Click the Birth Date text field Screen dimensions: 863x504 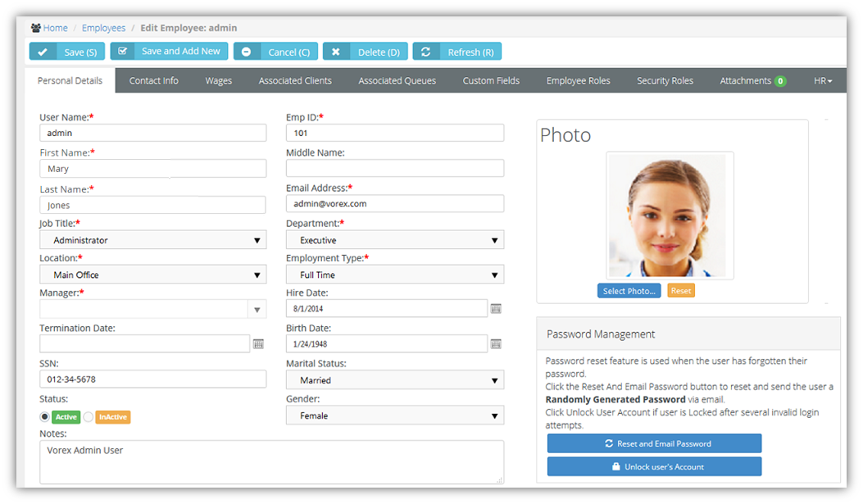coord(387,344)
